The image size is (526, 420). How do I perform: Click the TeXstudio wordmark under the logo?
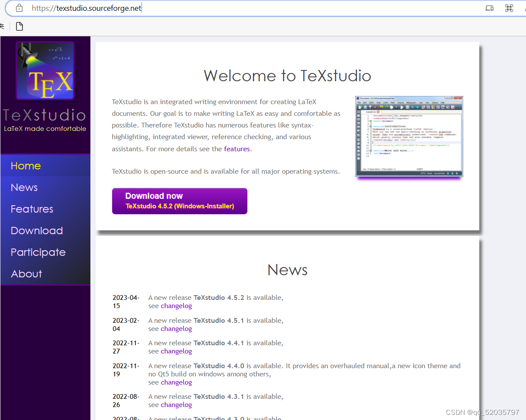45,115
